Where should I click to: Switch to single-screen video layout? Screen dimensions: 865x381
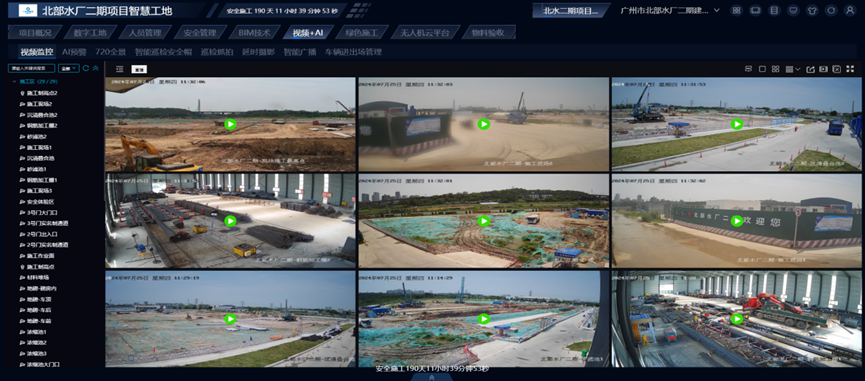[x=762, y=69]
